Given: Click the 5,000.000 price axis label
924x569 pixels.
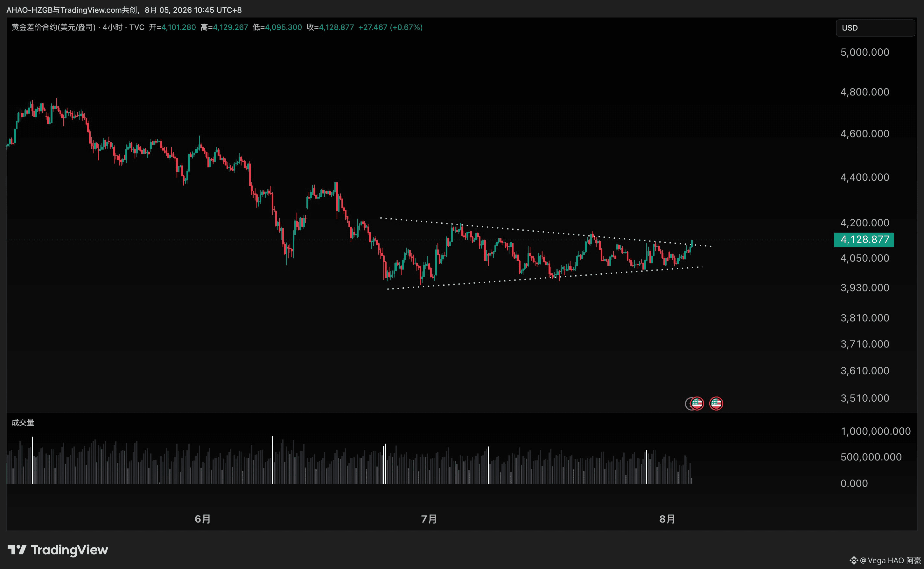Looking at the screenshot, I should (x=865, y=52).
